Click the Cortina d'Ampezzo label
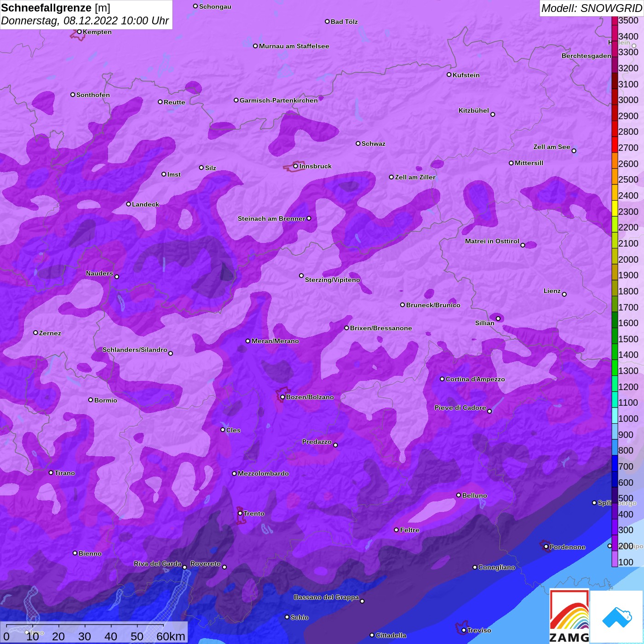Viewport: 644px width, 644px height. pos(475,379)
